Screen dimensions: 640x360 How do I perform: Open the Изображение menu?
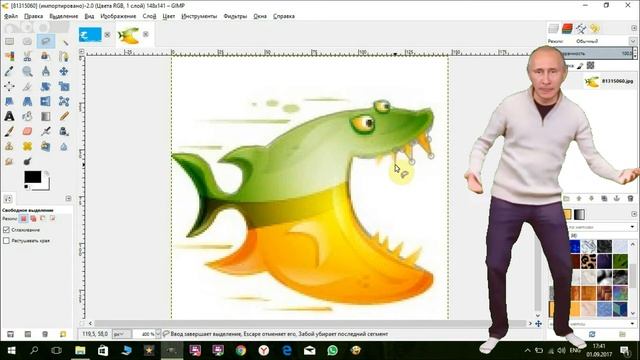(118, 16)
